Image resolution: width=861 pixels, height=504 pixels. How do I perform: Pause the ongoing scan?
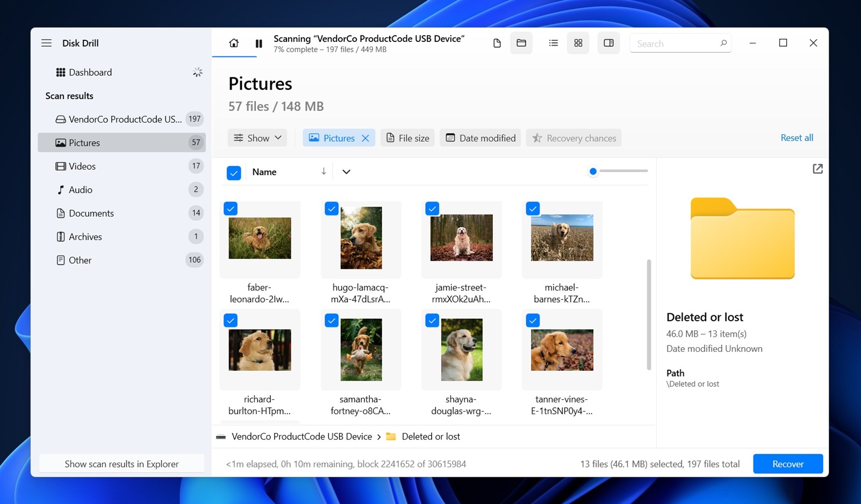[x=259, y=44]
